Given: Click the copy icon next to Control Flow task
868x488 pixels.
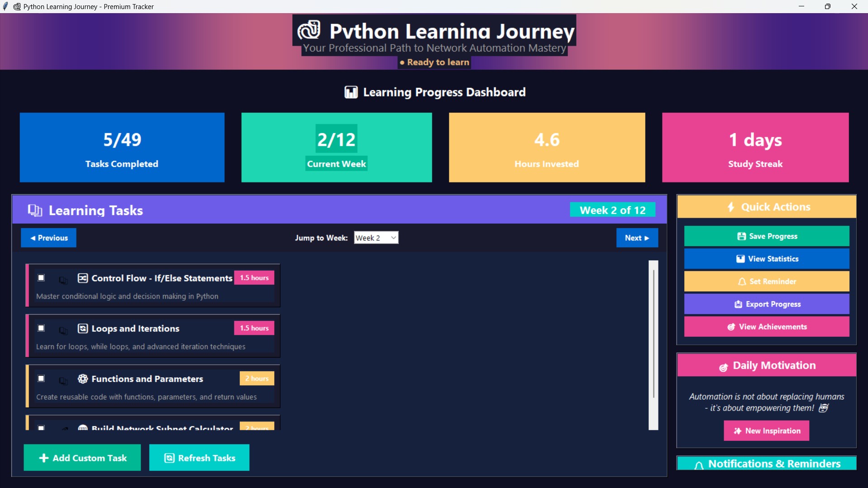Looking at the screenshot, I should pyautogui.click(x=63, y=281).
